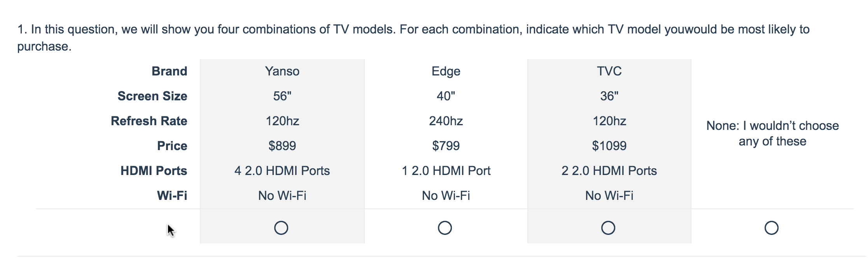
Task: Click the "None: I wouldn't choose any" text
Action: (x=772, y=133)
